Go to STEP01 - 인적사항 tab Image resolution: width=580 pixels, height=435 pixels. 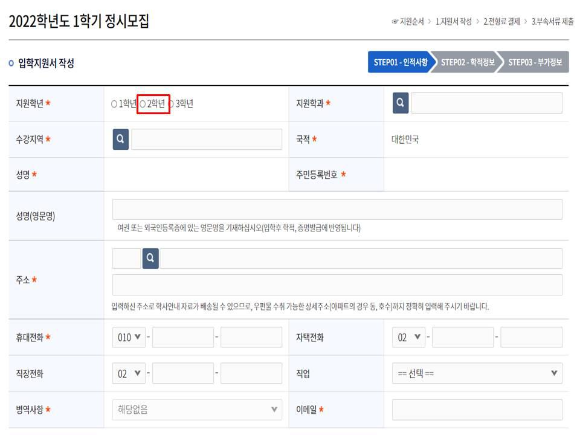400,62
